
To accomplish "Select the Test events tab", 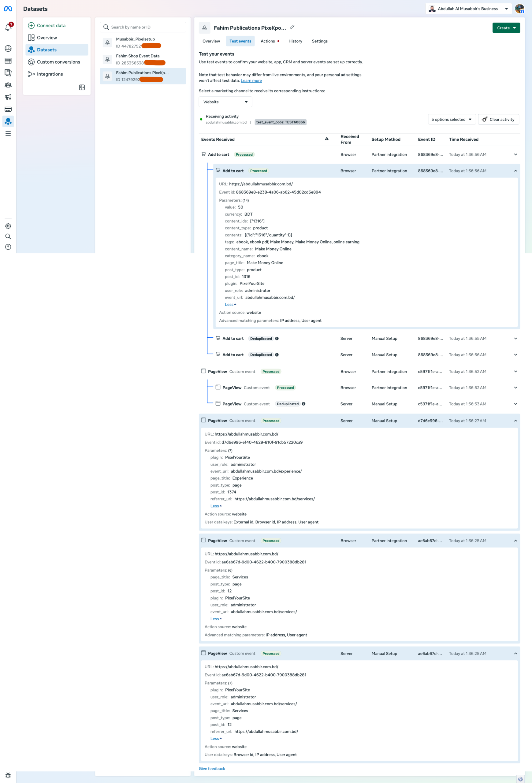I will coord(240,41).
